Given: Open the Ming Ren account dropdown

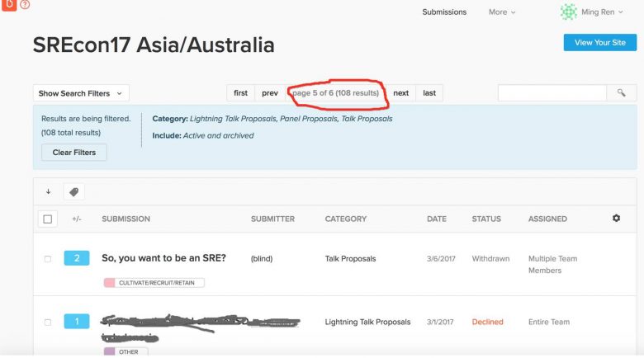Looking at the screenshot, I should pyautogui.click(x=602, y=12).
